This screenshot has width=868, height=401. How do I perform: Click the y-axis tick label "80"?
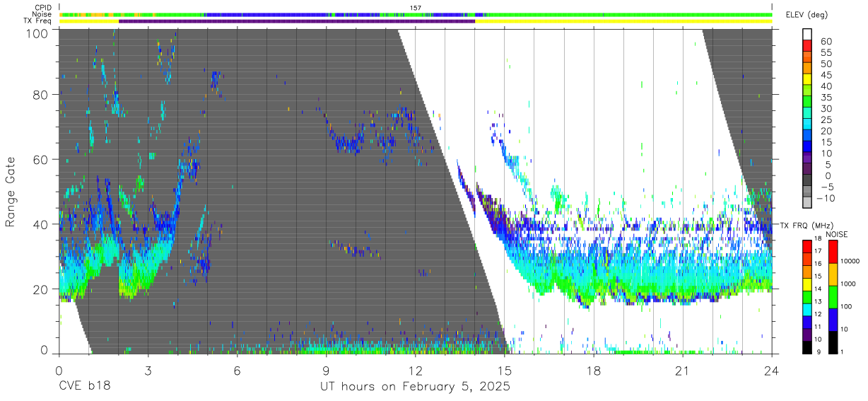tap(41, 95)
